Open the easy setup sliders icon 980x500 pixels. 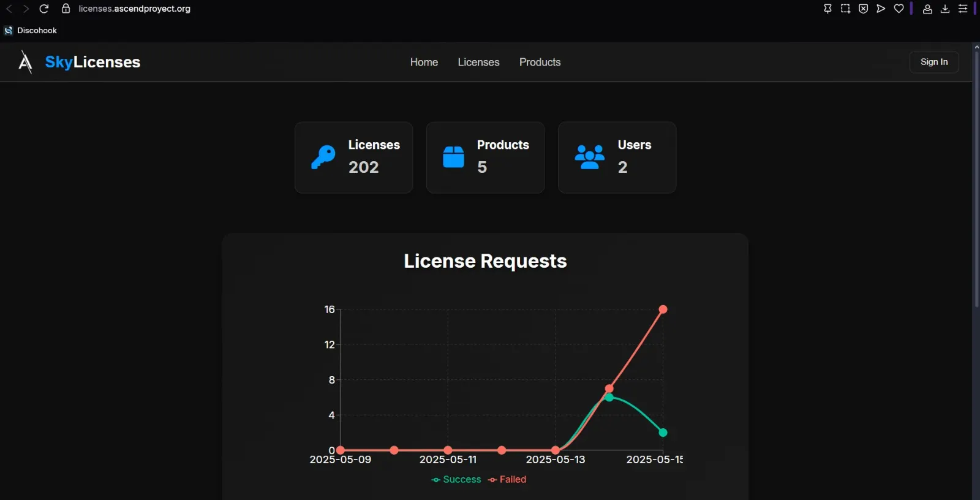point(963,9)
